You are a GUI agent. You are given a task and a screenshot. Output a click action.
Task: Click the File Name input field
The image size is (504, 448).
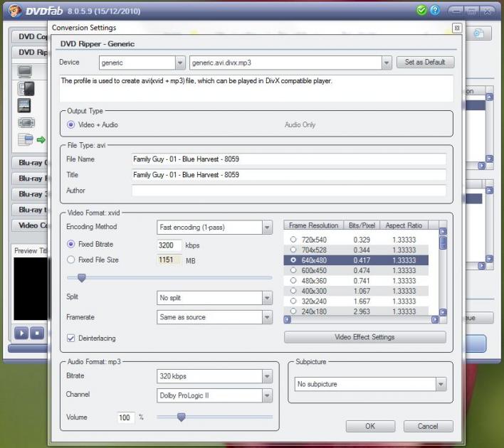tap(288, 159)
